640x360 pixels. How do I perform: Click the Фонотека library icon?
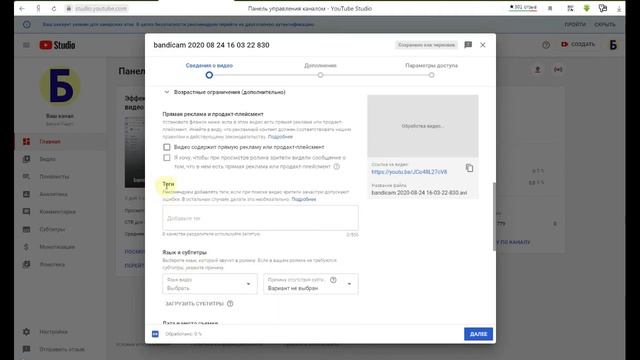click(27, 264)
